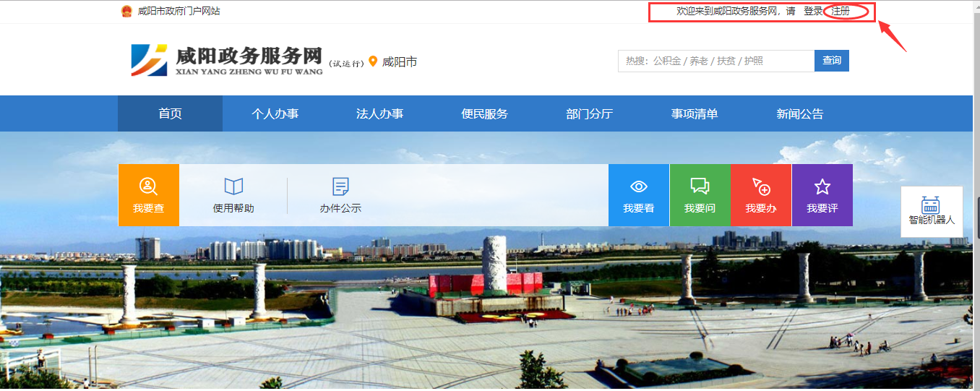Screen dimensions: 980x391
Task: Go to 便民服务 in navigation bar
Action: coord(484,113)
